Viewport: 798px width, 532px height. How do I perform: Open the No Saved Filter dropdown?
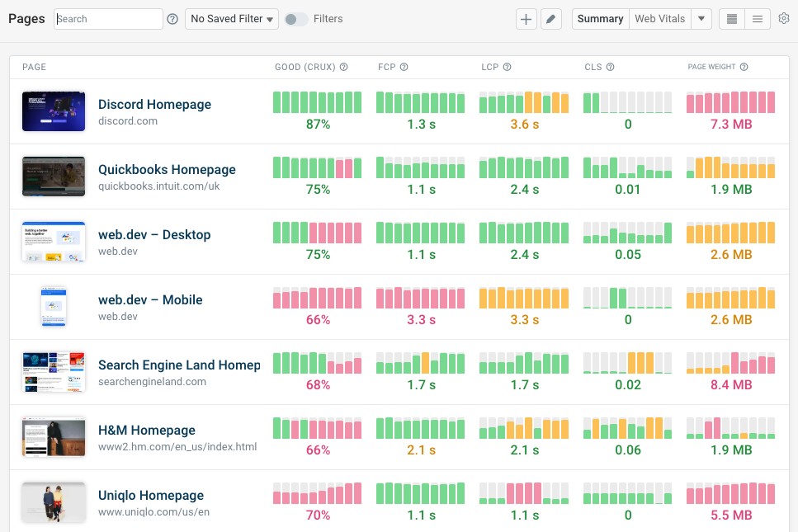(231, 18)
